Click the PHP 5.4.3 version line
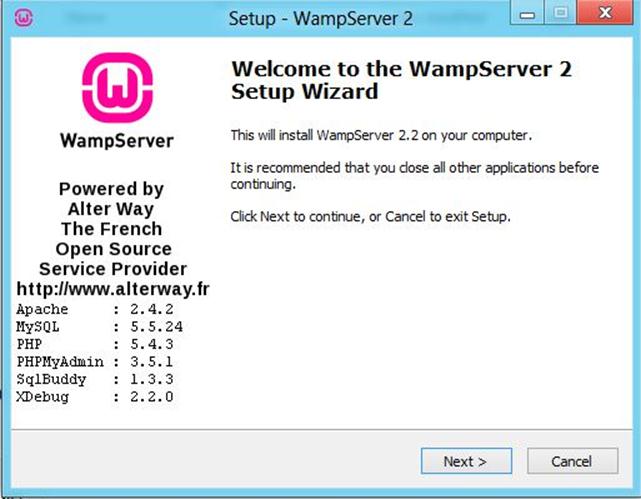Screen dimensions: 641x499 [x=95, y=344]
